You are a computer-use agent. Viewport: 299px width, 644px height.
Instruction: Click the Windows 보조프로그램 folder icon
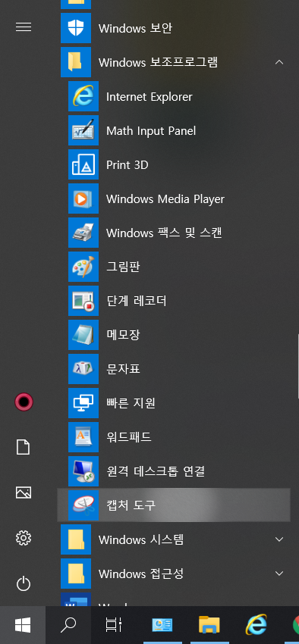pyautogui.click(x=76, y=62)
